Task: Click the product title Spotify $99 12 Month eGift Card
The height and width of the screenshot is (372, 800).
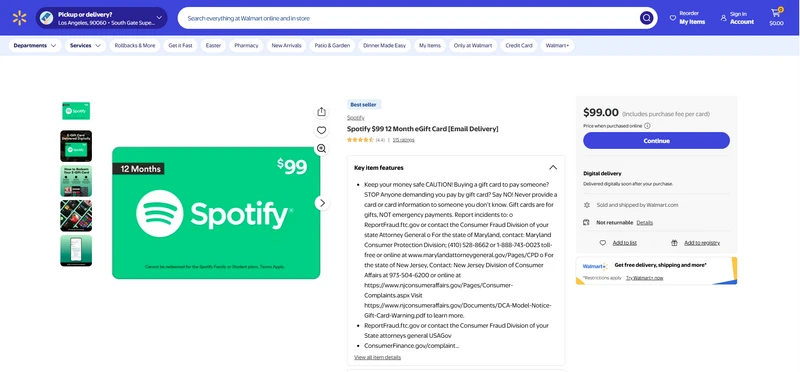Action: pos(422,129)
